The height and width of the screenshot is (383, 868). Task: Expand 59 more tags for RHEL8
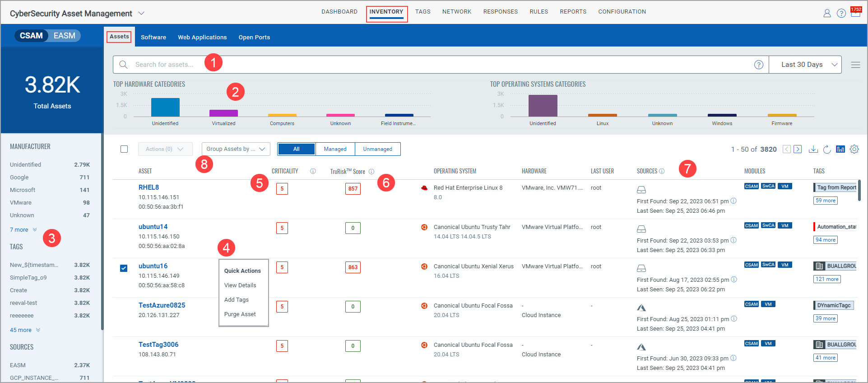pyautogui.click(x=826, y=201)
